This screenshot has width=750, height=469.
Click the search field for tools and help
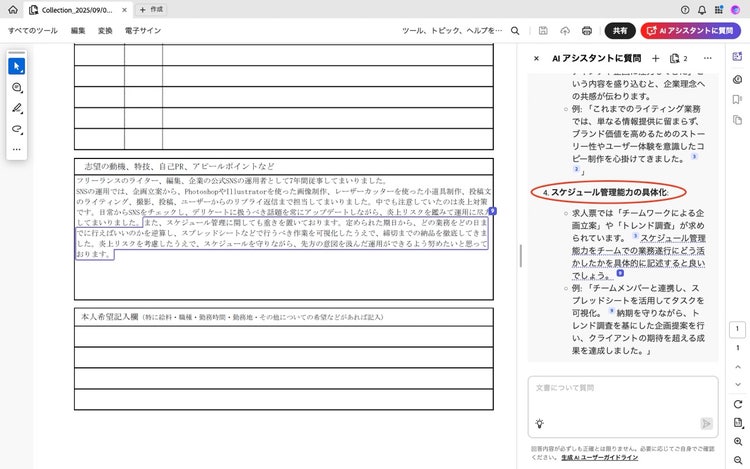tap(452, 31)
